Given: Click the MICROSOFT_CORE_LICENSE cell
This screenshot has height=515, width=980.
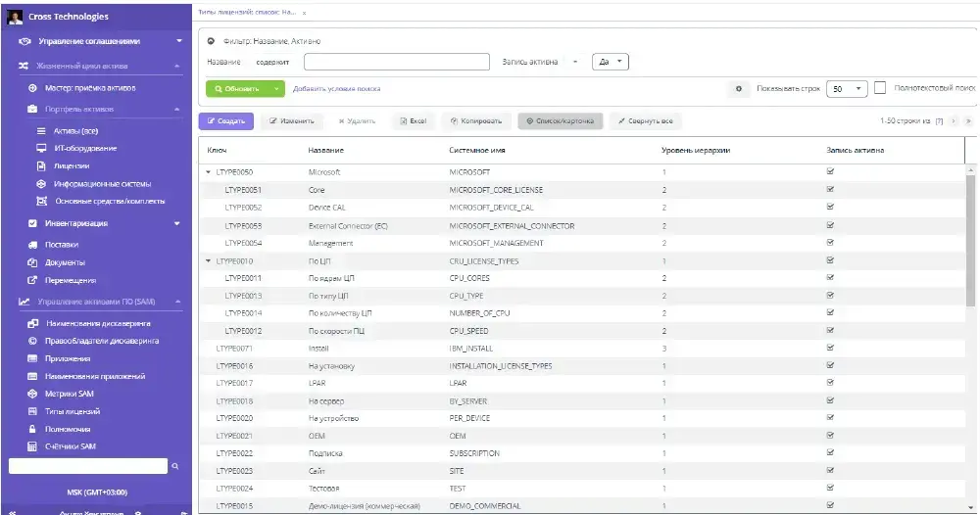Looking at the screenshot, I should [496, 190].
